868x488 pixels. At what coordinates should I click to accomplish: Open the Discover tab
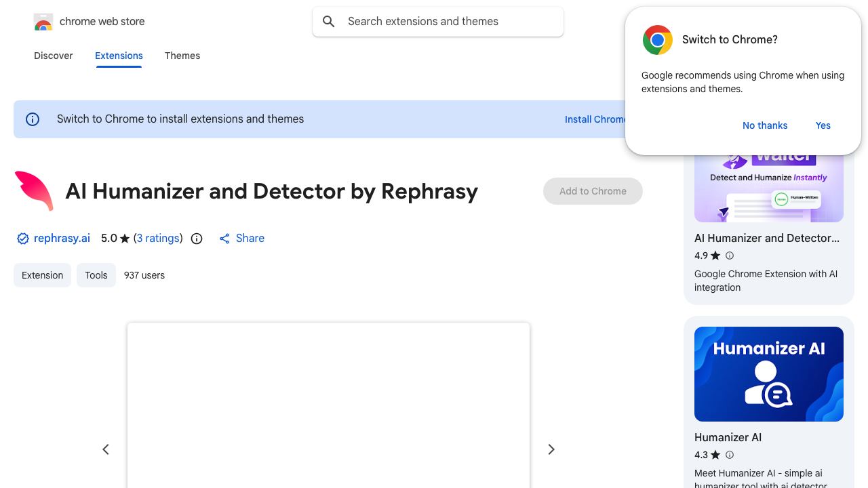tap(54, 56)
